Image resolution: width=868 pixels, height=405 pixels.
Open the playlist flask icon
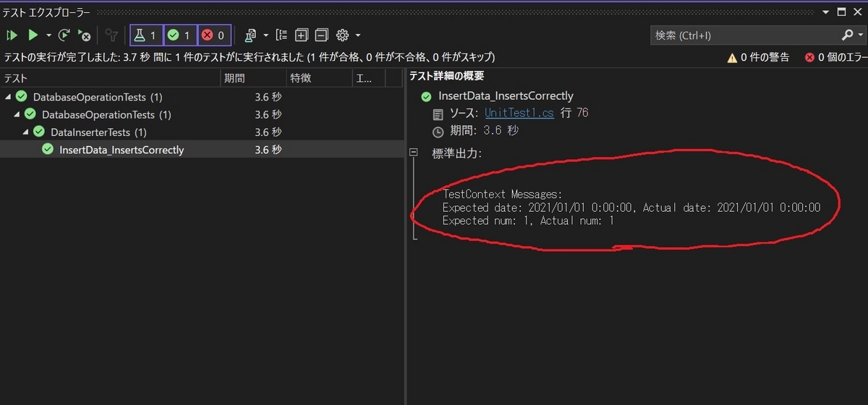point(251,35)
